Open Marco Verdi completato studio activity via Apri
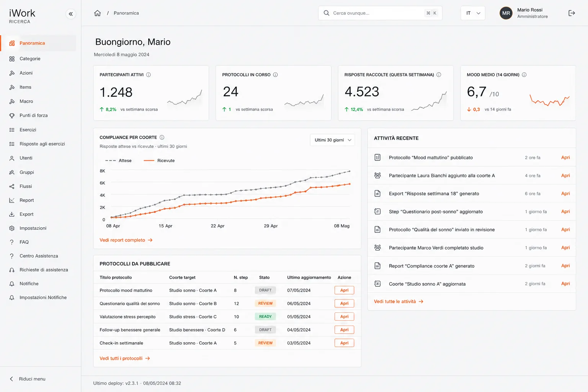 click(x=565, y=248)
